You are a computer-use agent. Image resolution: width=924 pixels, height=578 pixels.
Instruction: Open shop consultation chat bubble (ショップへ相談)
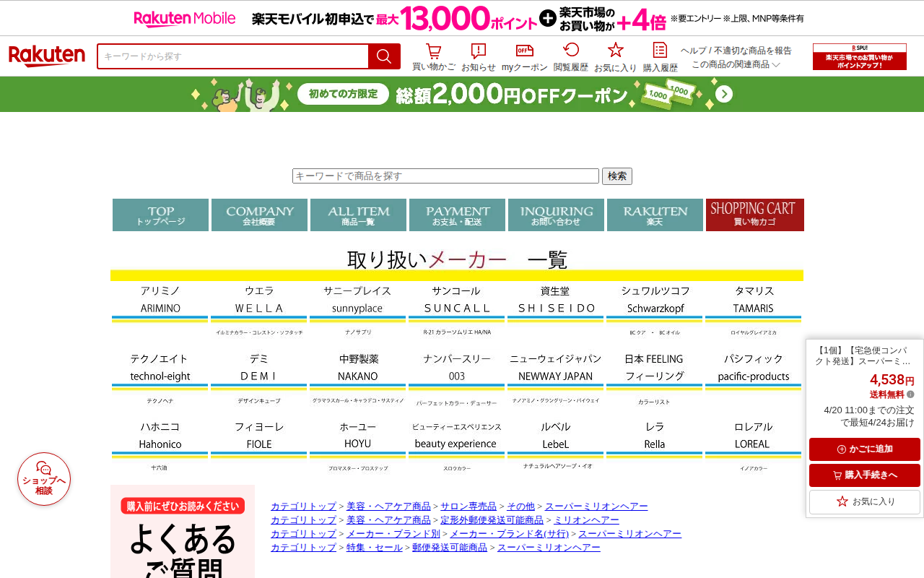[44, 479]
